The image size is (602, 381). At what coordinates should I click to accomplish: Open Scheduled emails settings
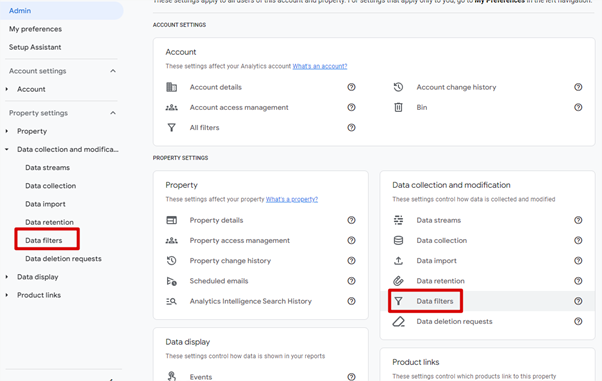click(x=219, y=281)
